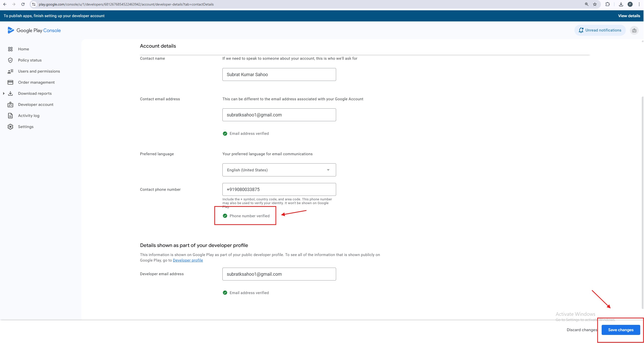Click the Home grid icon in sidebar
Image resolution: width=644 pixels, height=343 pixels.
pos(10,49)
